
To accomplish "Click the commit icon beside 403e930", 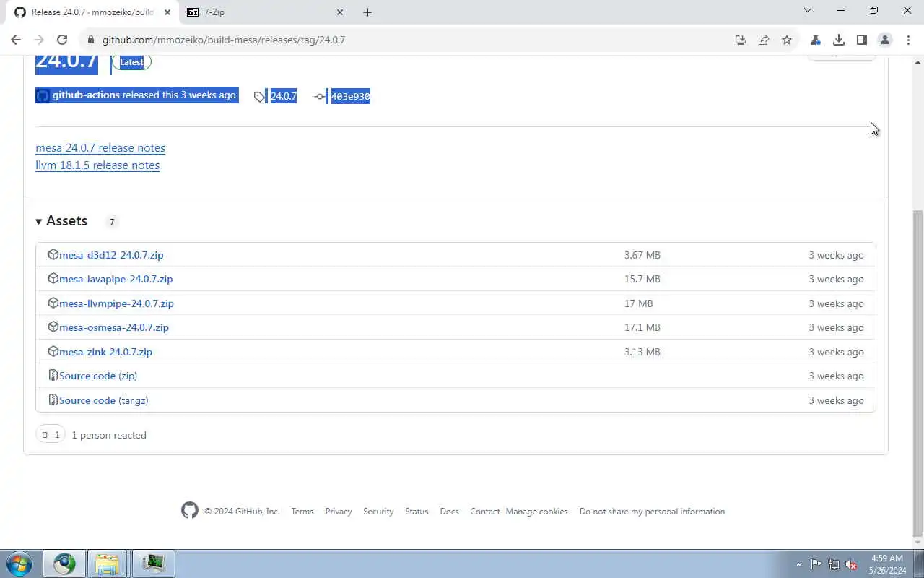I will point(320,96).
